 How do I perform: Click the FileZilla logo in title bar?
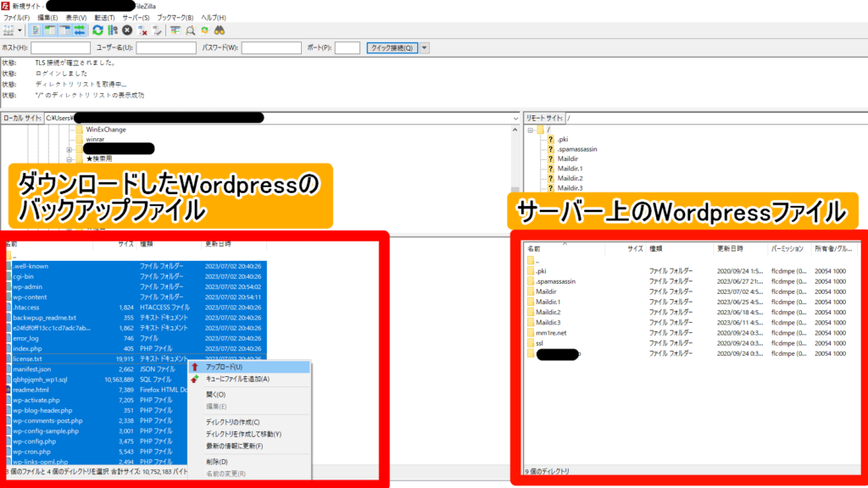(x=6, y=6)
